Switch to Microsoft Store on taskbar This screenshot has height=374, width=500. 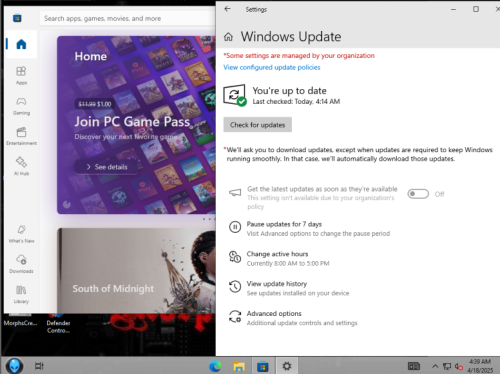pos(263,366)
